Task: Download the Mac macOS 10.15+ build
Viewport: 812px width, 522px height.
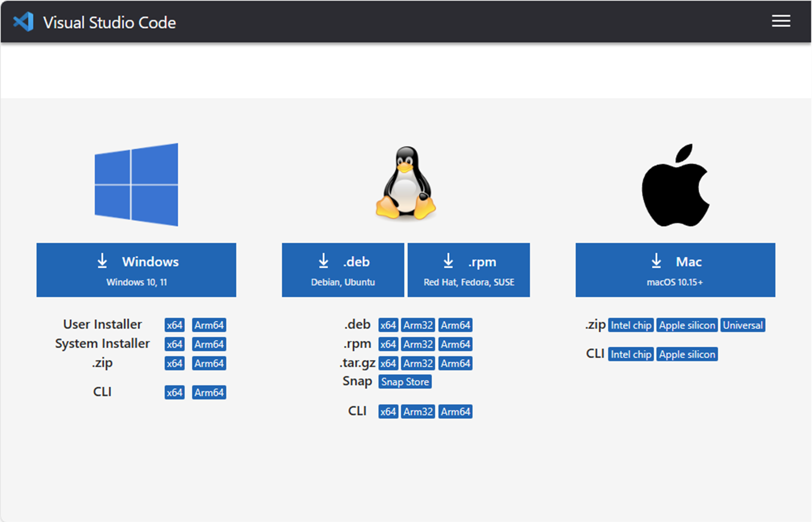Action: click(x=676, y=270)
